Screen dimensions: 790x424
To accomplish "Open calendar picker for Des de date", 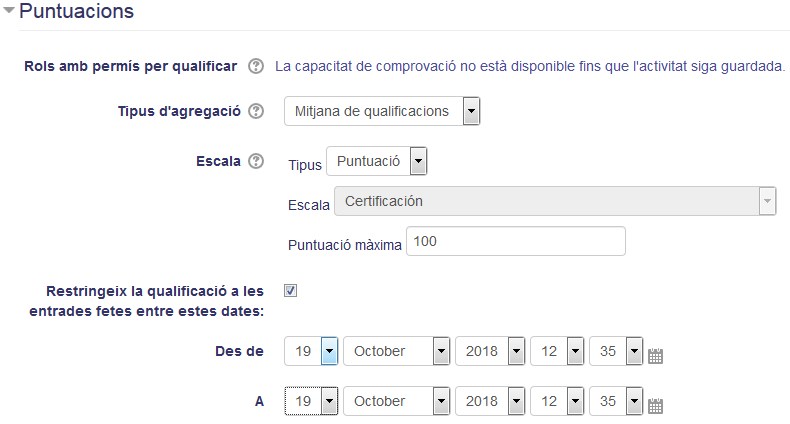I will [655, 356].
